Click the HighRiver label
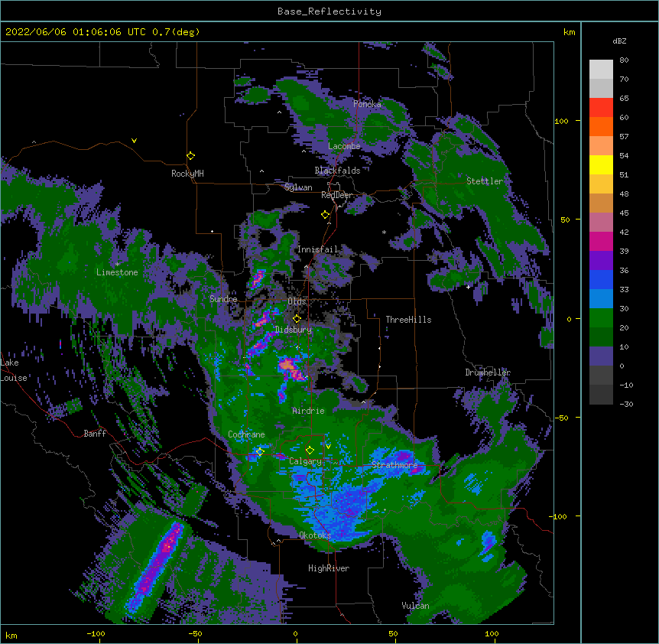 click(329, 568)
